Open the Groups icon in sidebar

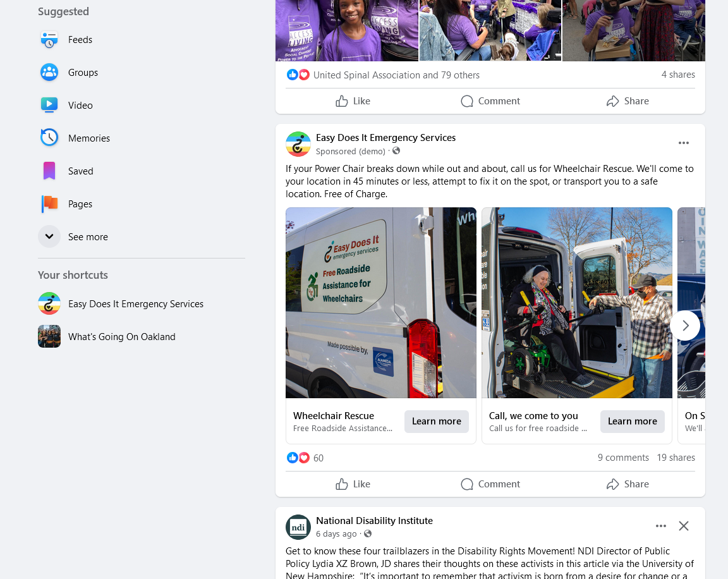[x=49, y=73]
